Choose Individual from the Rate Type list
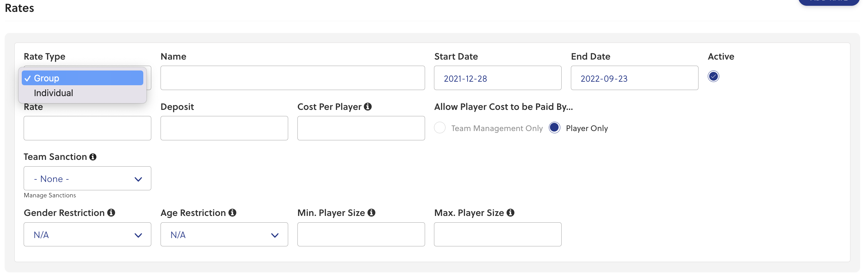 tap(54, 93)
